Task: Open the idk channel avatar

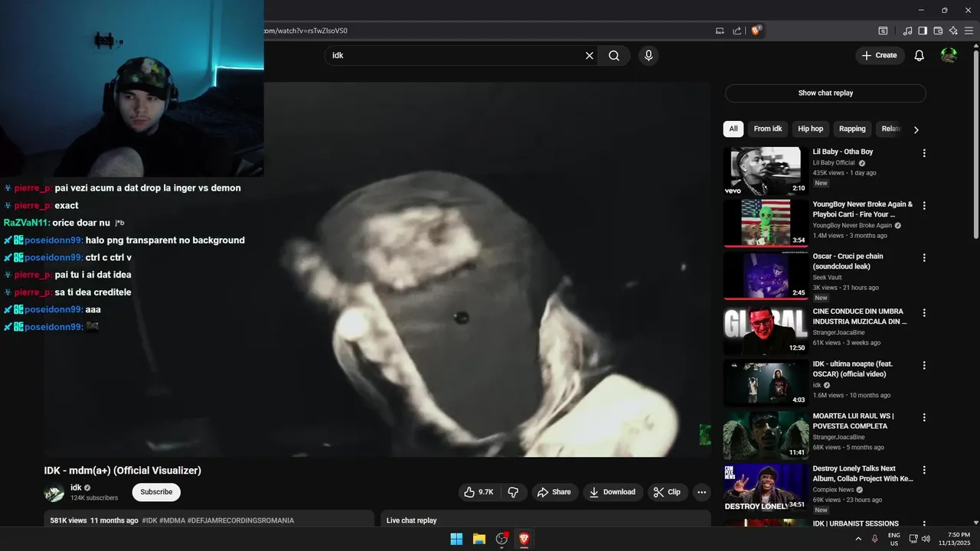Action: pos(54,493)
